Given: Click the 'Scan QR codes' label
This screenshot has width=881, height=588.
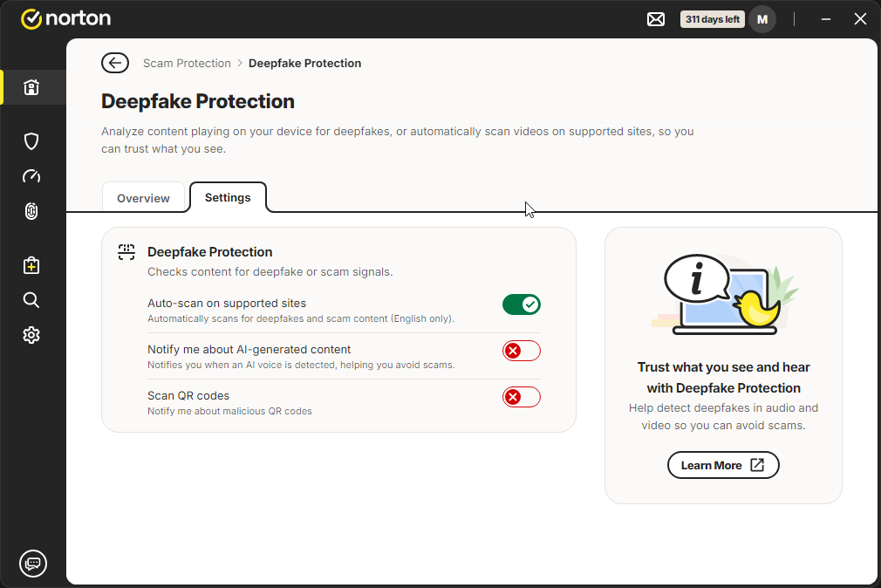Looking at the screenshot, I should tap(188, 396).
